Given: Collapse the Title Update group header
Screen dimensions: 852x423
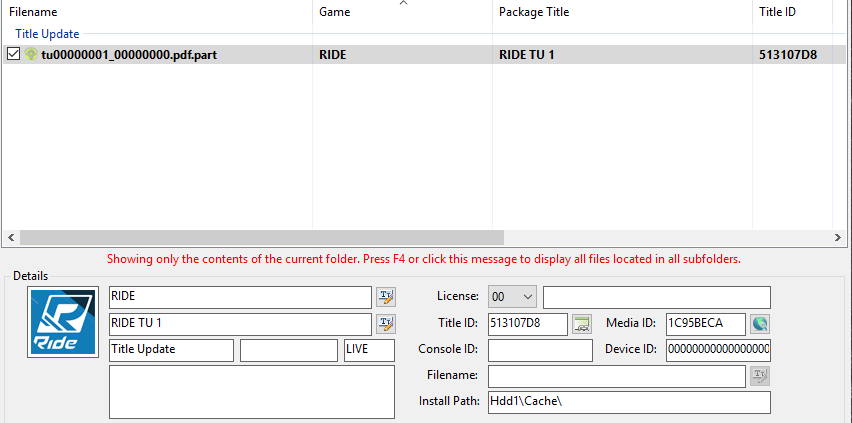Looking at the screenshot, I should [x=46, y=34].
